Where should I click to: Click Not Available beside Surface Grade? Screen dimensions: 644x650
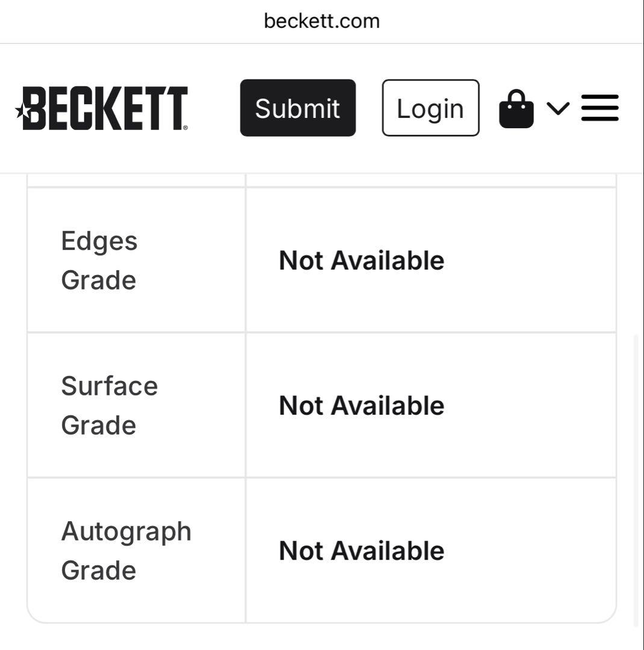point(362,406)
